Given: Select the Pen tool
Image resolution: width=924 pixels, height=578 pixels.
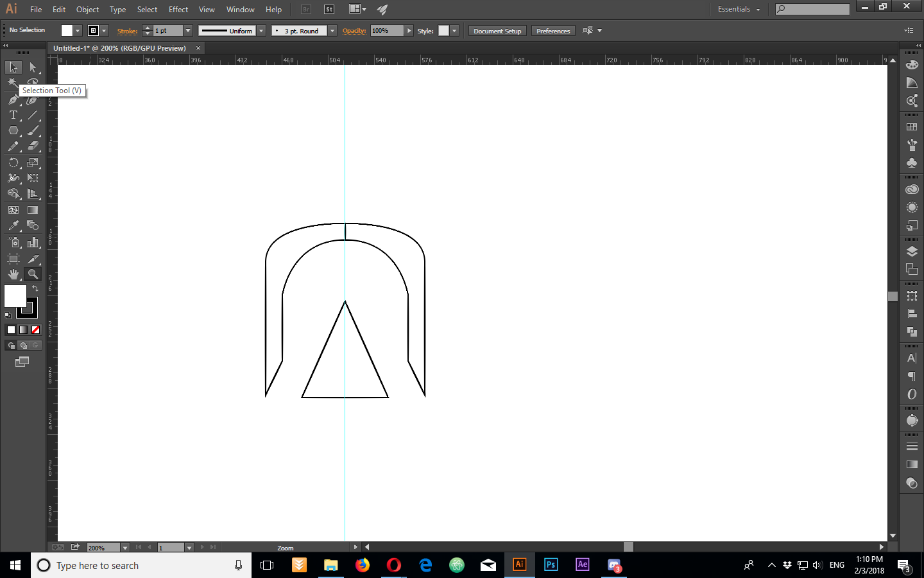Looking at the screenshot, I should (x=13, y=100).
